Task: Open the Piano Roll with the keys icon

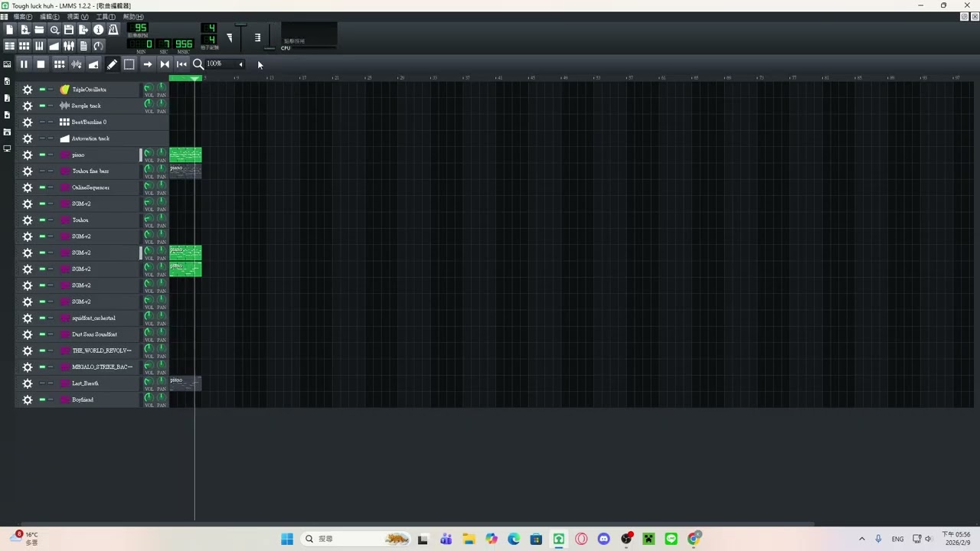Action: [x=39, y=46]
